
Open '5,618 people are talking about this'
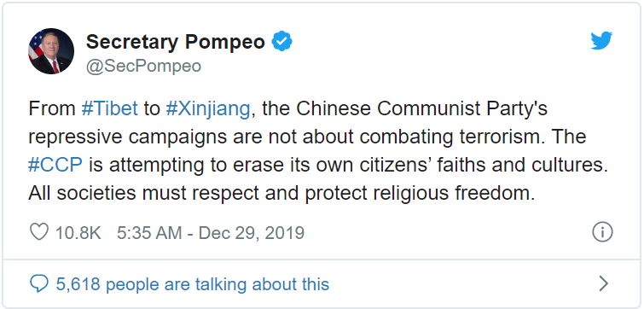pyautogui.click(x=192, y=284)
